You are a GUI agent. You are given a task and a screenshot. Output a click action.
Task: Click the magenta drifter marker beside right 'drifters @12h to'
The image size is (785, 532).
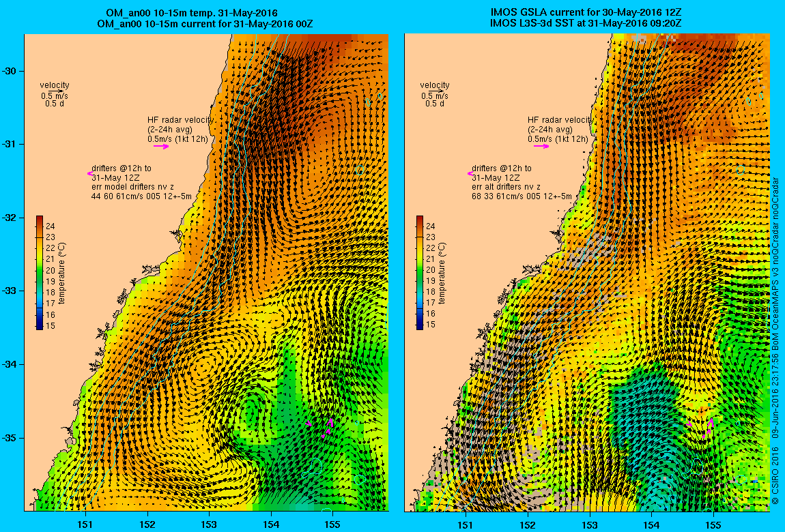click(x=470, y=173)
